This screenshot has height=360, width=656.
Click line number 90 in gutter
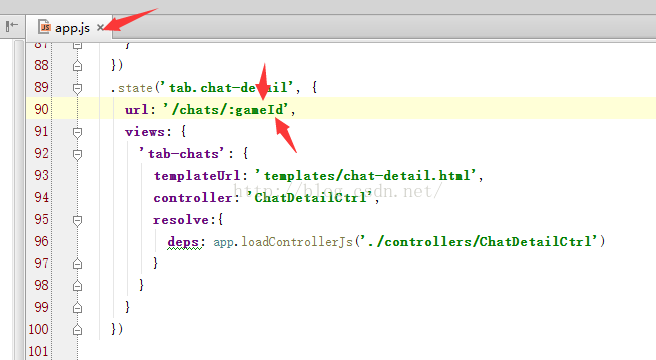tap(41, 109)
